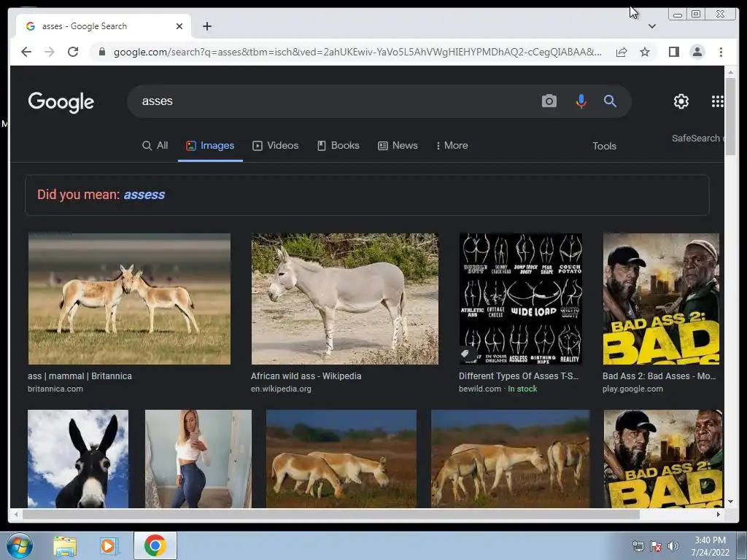Click the padlock site info icon

click(101, 52)
